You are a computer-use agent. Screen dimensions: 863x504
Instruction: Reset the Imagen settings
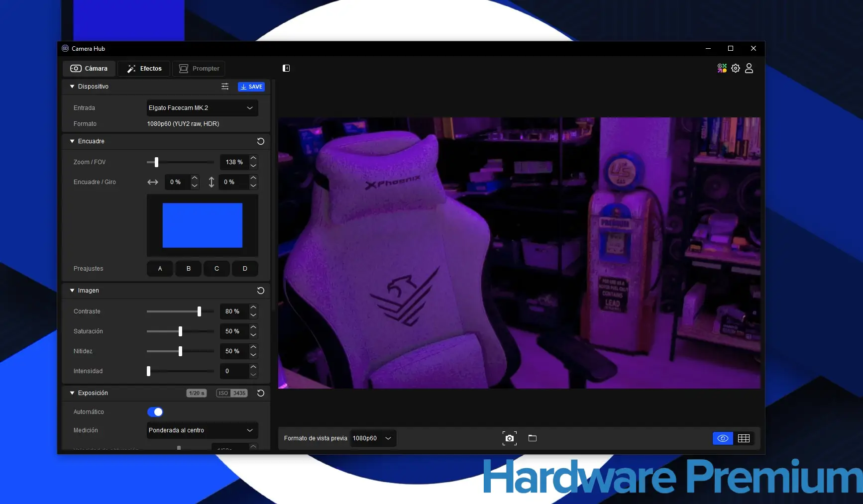pyautogui.click(x=260, y=291)
